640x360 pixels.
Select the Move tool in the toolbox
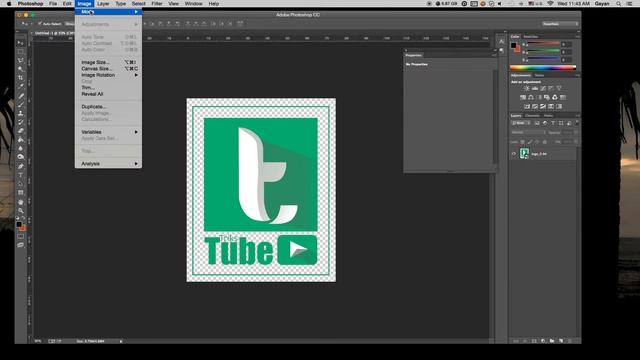(x=20, y=43)
